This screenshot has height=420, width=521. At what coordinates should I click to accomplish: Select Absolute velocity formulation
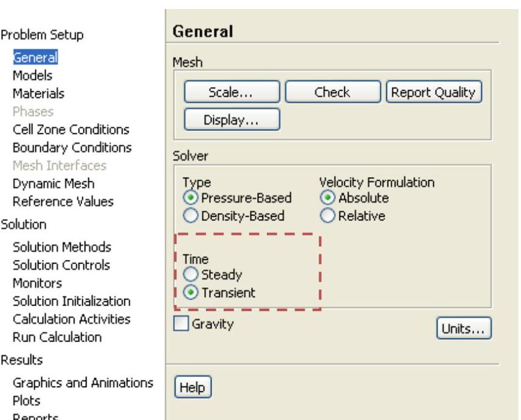pyautogui.click(x=326, y=198)
